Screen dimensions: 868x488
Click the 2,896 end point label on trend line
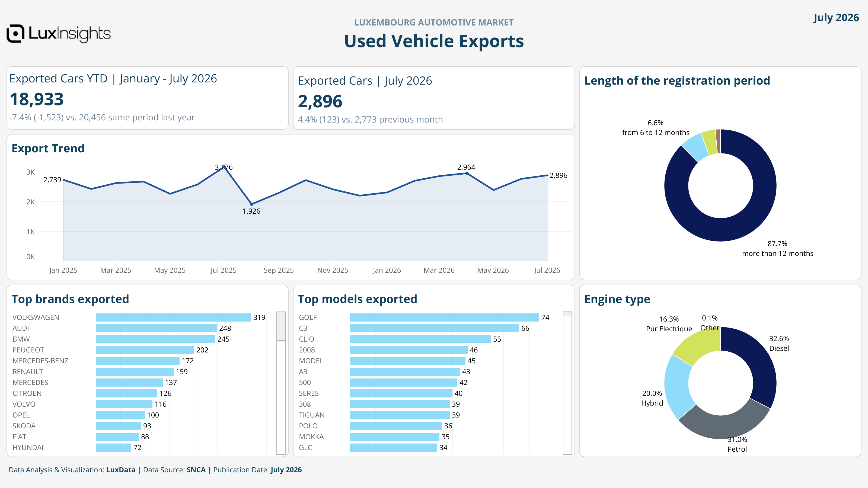pyautogui.click(x=558, y=175)
